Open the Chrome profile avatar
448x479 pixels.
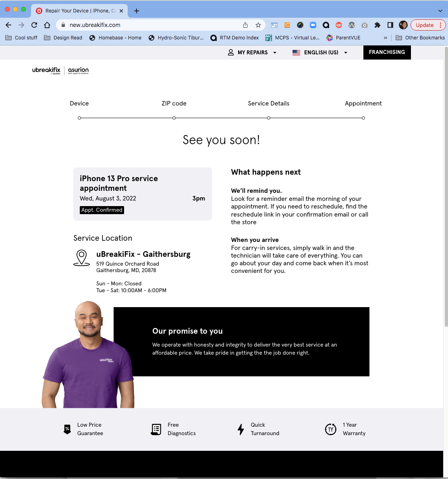(403, 25)
